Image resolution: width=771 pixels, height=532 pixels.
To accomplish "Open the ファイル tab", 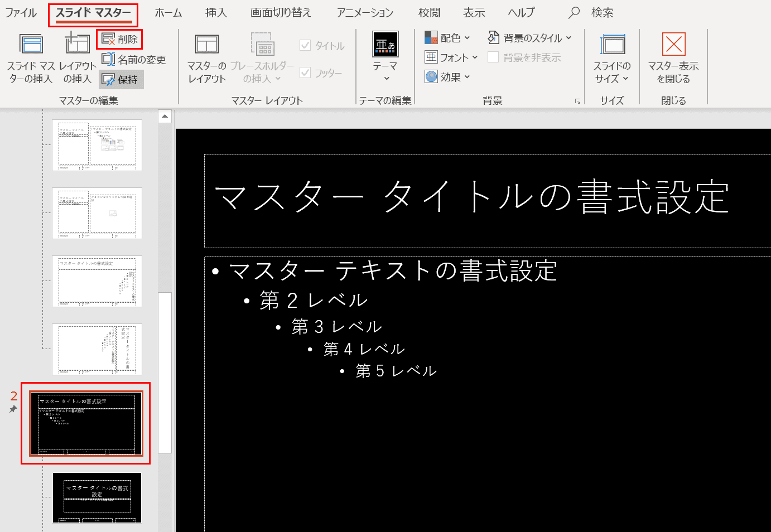I will [x=21, y=12].
